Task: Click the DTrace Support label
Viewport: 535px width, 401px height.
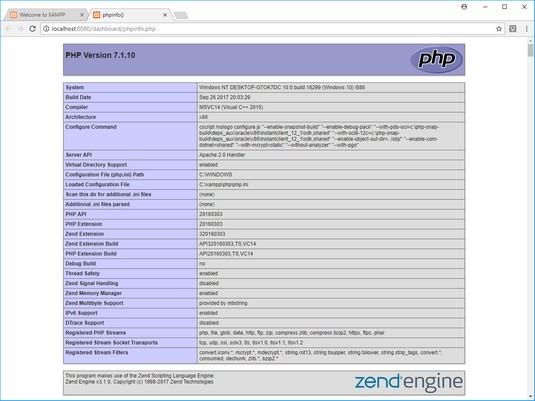Action: point(85,323)
